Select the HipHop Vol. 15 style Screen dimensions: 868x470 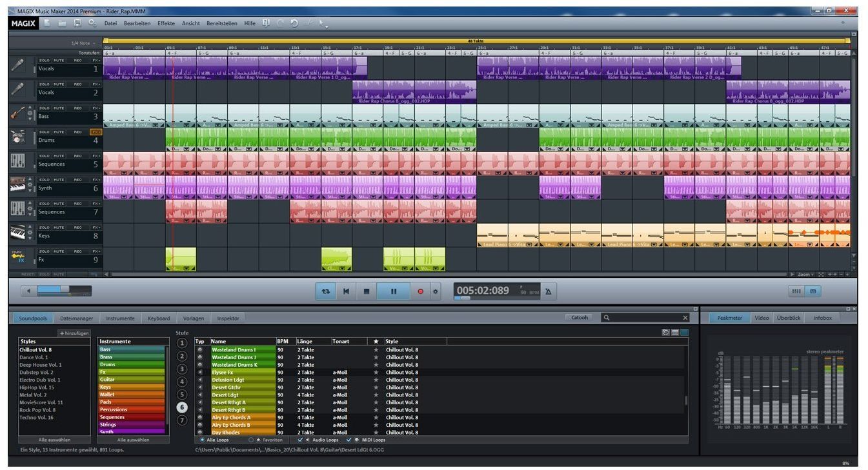coord(36,387)
